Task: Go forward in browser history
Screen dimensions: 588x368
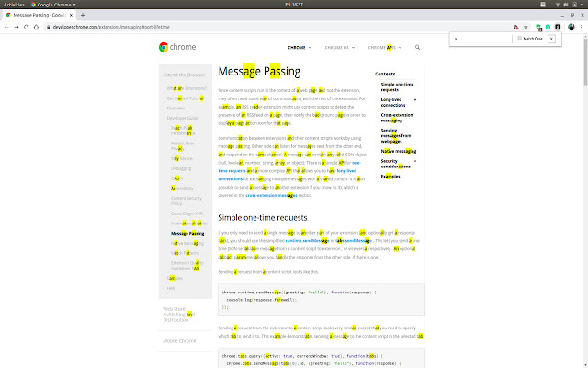Action: coord(17,27)
